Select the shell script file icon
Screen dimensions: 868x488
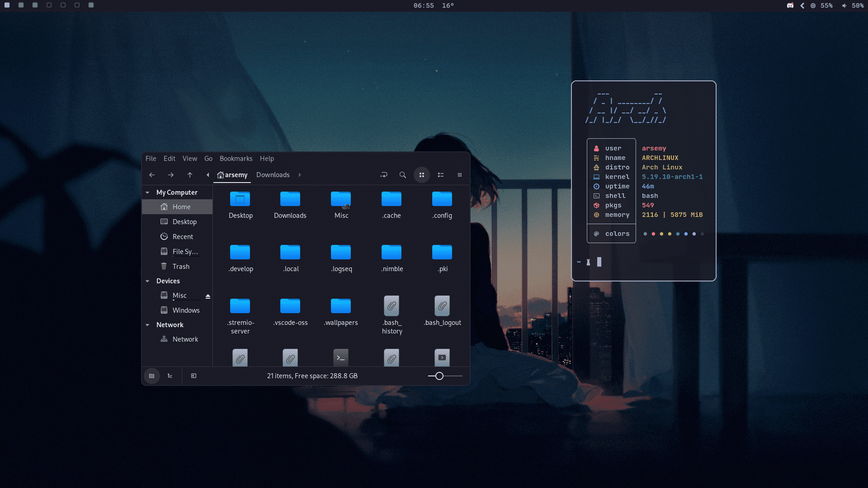pyautogui.click(x=341, y=357)
